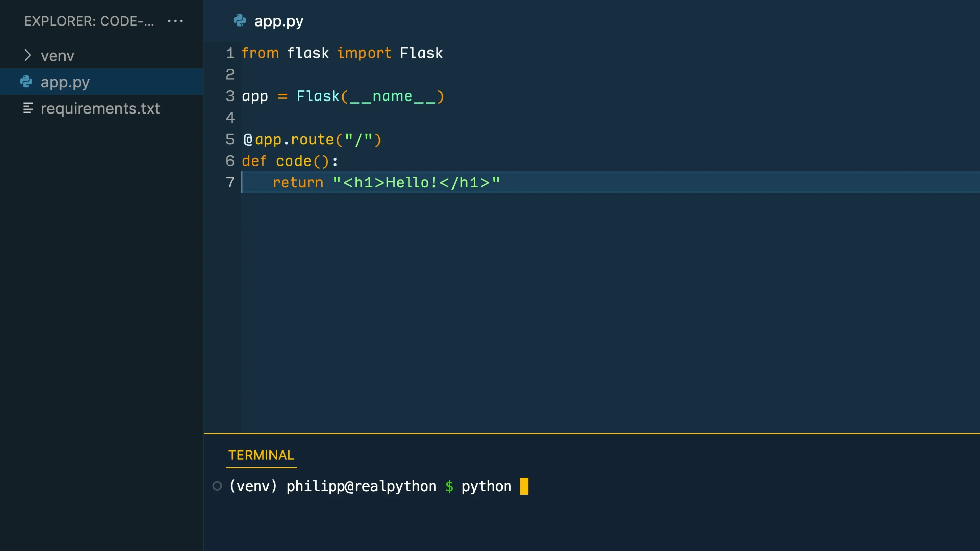This screenshot has width=980, height=551.
Task: Select app.py in the explorer file list
Action: pyautogui.click(x=65, y=82)
